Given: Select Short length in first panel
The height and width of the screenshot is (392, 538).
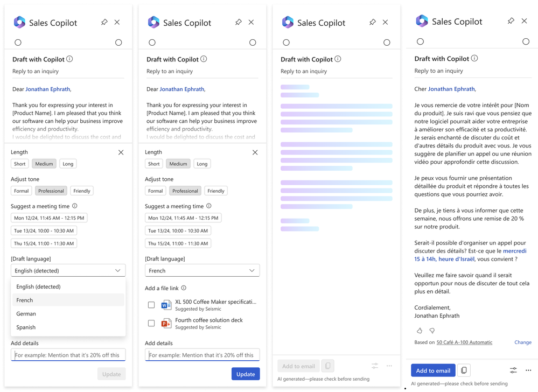Looking at the screenshot, I should 19,164.
